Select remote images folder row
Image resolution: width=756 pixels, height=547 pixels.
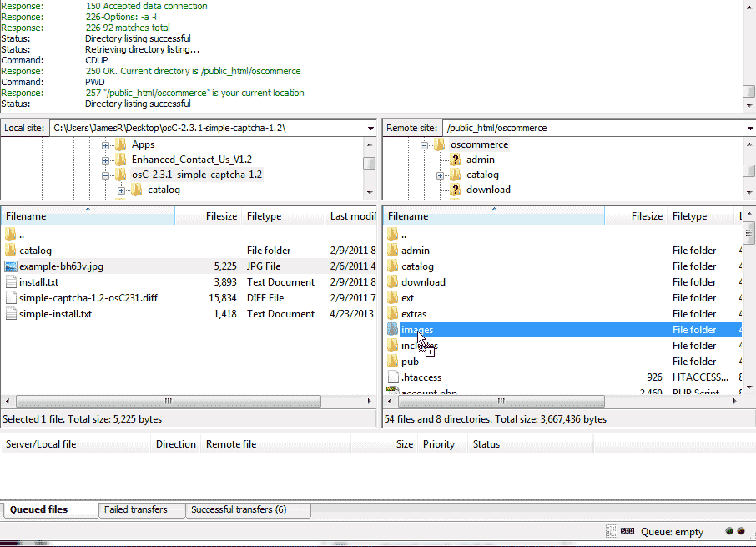[562, 330]
